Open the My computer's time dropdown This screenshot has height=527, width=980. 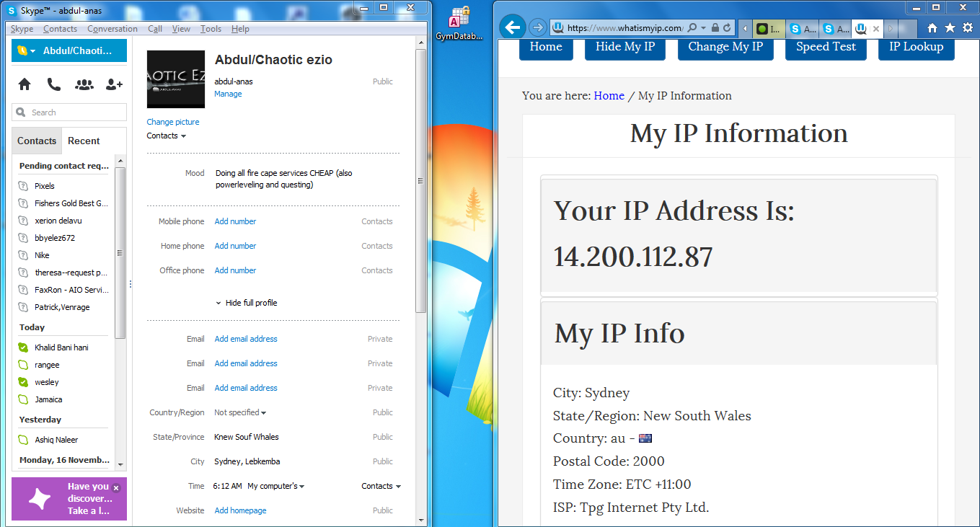[276, 486]
